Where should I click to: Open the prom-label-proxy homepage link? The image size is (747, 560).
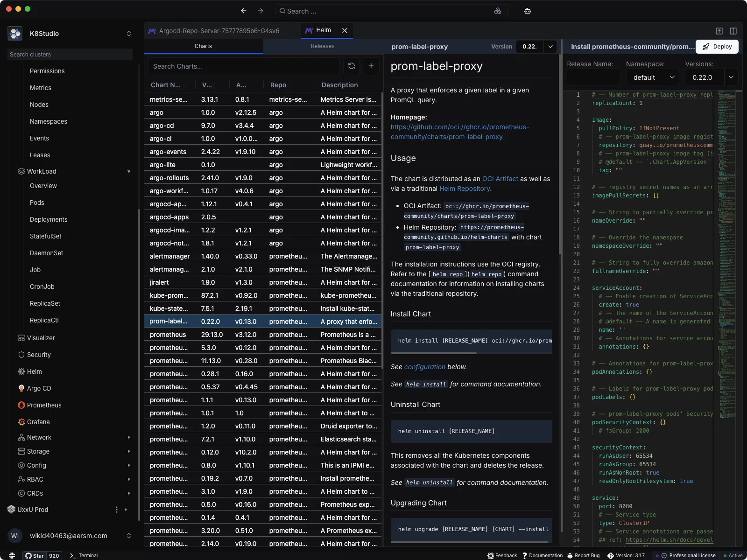460,132
